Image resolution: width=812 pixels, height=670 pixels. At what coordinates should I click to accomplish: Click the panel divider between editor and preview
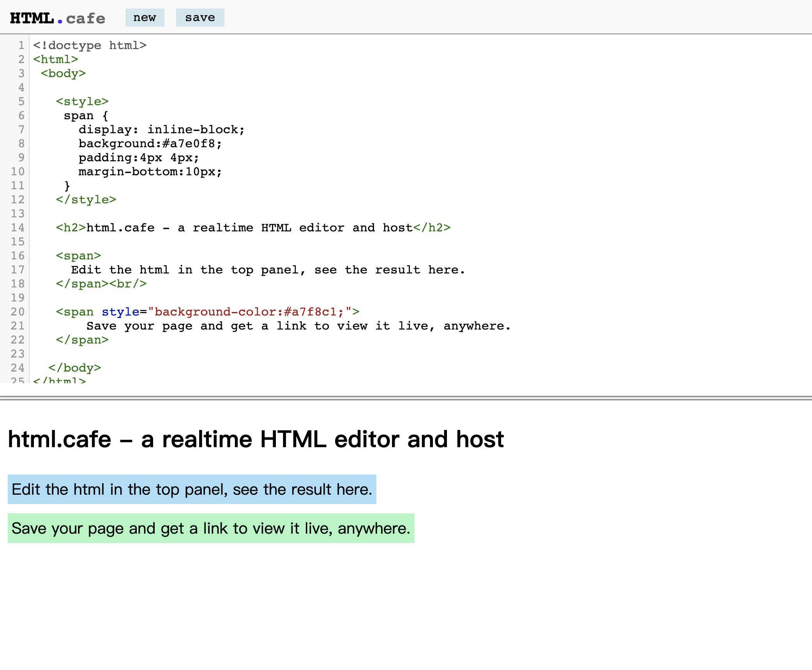point(406,398)
